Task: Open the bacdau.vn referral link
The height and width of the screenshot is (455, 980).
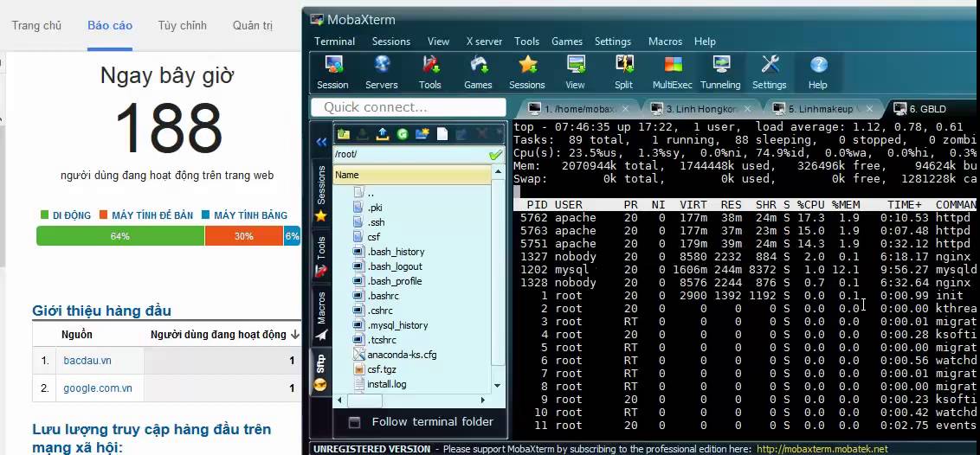Action: coord(87,361)
